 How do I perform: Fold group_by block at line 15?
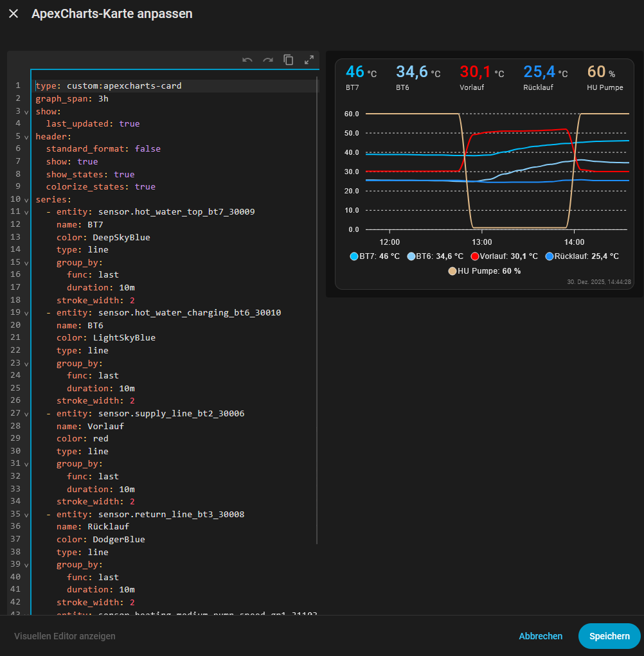[26, 263]
